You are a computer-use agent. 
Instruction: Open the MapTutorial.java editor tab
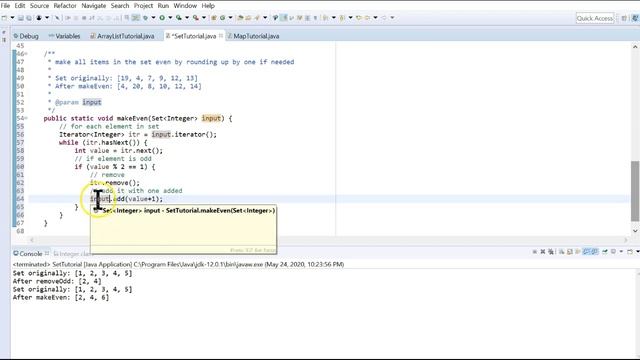(x=253, y=36)
